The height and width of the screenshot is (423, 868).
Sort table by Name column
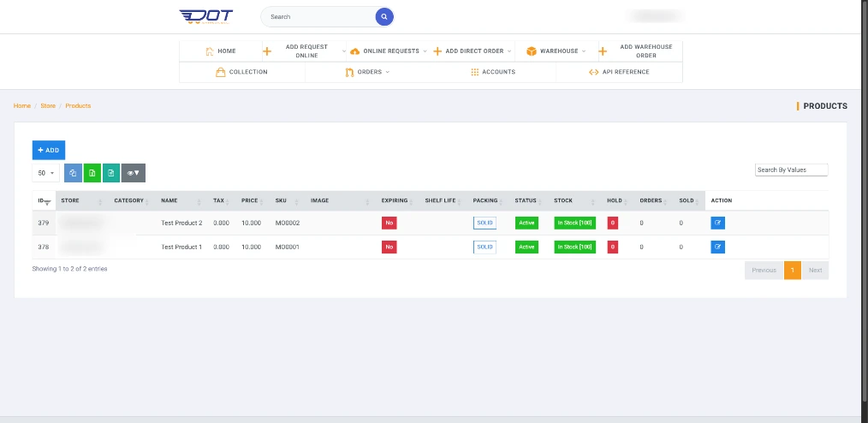(181, 200)
